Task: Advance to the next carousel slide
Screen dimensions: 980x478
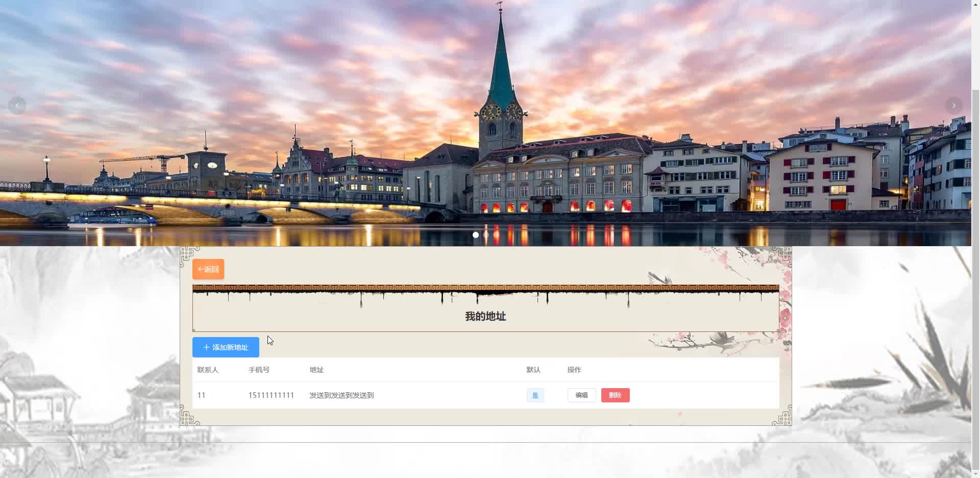Action: pyautogui.click(x=953, y=106)
